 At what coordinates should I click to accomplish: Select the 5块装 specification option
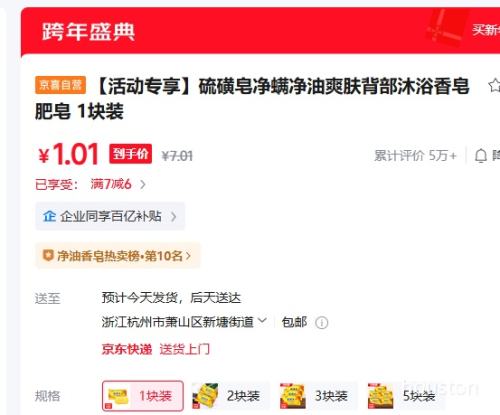(406, 396)
